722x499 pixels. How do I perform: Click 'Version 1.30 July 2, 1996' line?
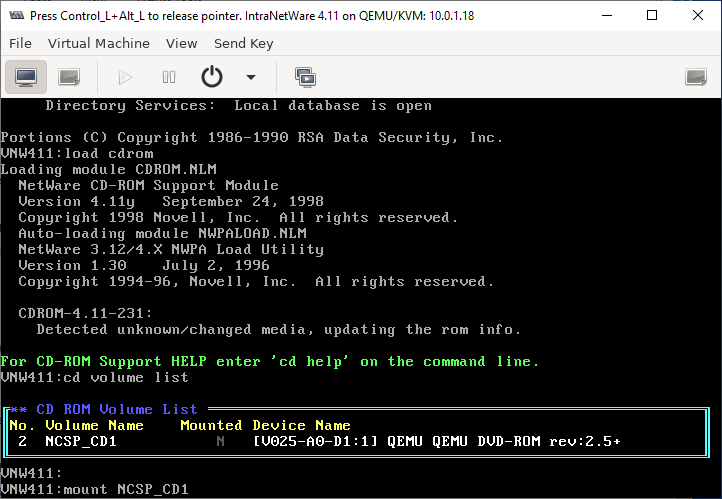click(x=144, y=266)
